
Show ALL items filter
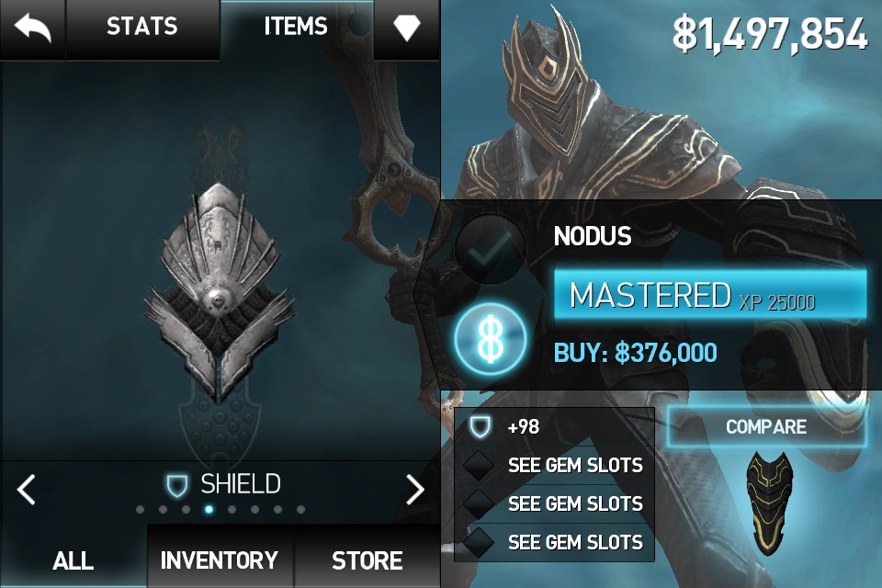73,560
